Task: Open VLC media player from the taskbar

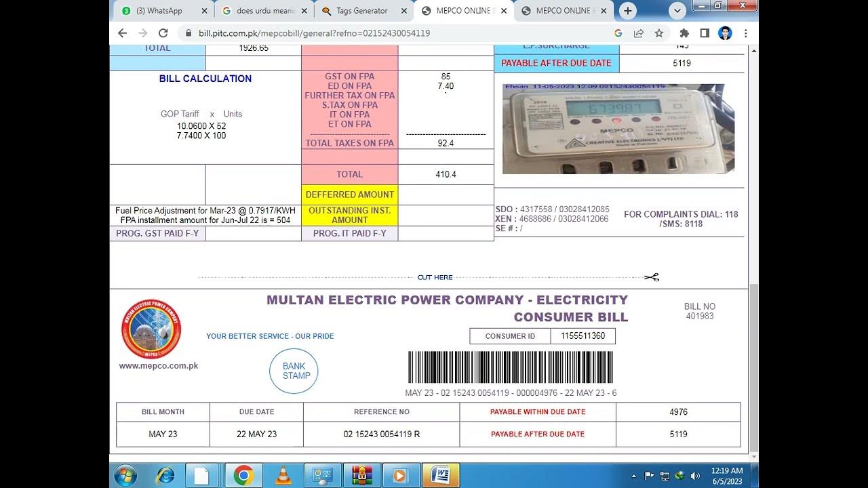Action: coord(283,476)
